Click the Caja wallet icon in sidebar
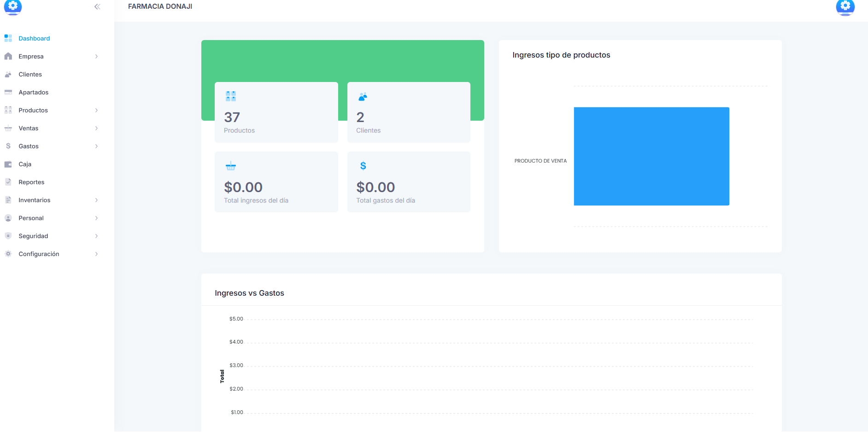This screenshot has height=432, width=868. [x=8, y=164]
